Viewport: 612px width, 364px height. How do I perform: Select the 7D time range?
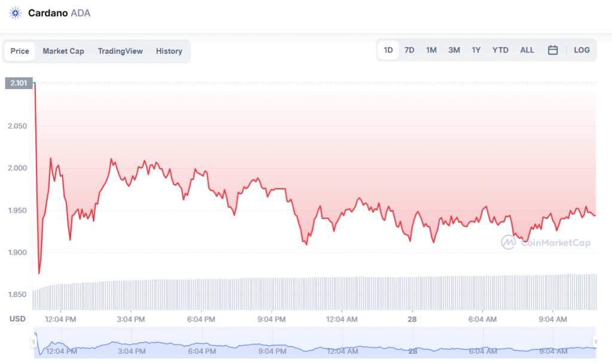[x=409, y=50]
